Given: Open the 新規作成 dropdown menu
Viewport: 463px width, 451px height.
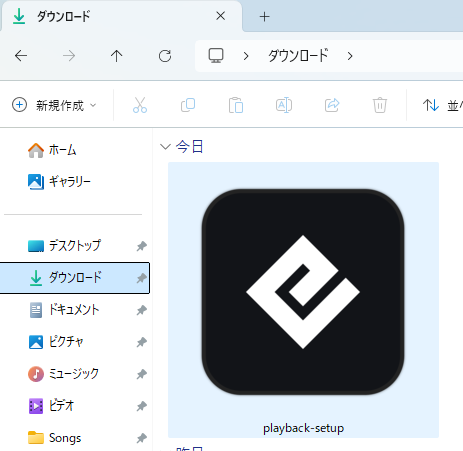Looking at the screenshot, I should [x=54, y=105].
